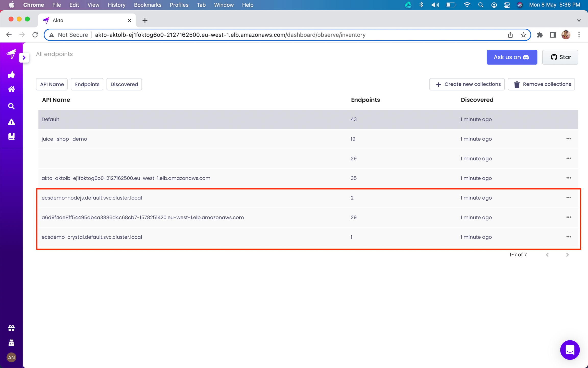Sort the table by the Discovered filter

pyautogui.click(x=124, y=84)
